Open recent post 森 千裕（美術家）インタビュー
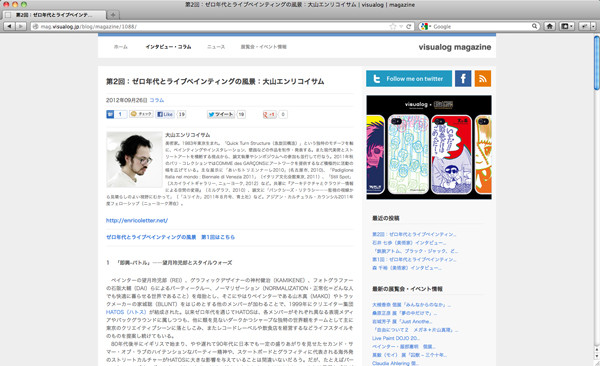600x366 pixels. point(407,268)
